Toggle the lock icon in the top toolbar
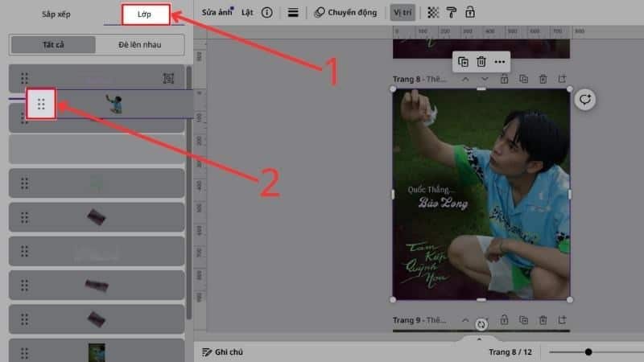 (x=470, y=13)
